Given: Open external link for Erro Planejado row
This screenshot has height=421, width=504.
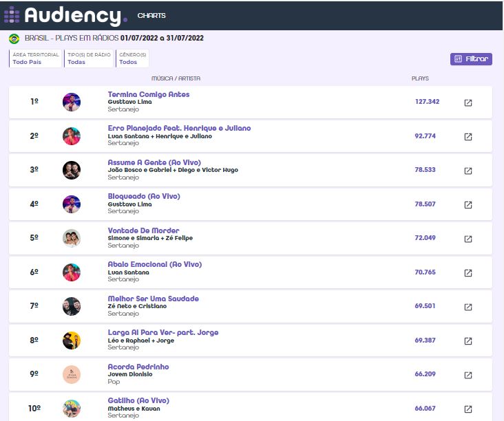Looking at the screenshot, I should point(468,137).
